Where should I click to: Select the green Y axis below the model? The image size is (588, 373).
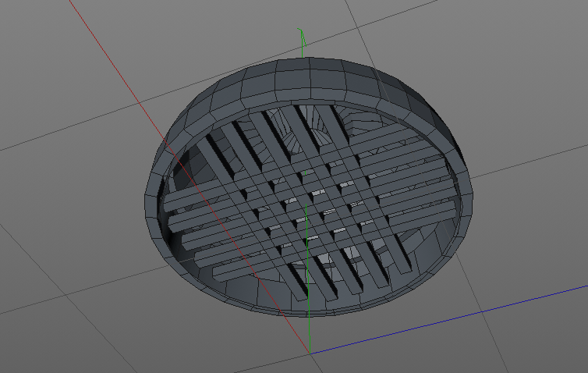coord(309,324)
